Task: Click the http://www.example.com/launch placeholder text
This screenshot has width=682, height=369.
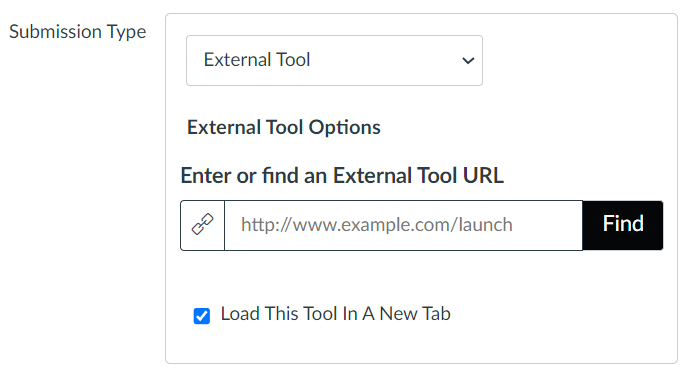Action: 377,225
